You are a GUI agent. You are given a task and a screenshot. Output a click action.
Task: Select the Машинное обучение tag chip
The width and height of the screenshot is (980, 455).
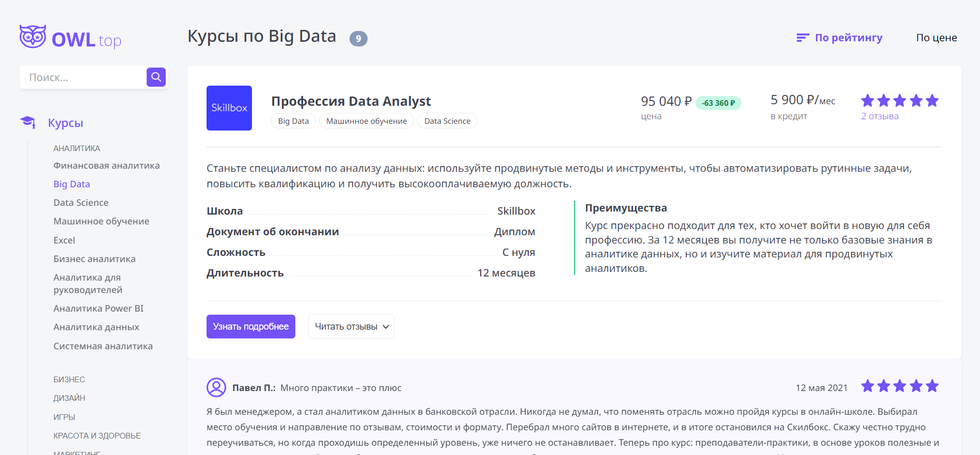[367, 121]
